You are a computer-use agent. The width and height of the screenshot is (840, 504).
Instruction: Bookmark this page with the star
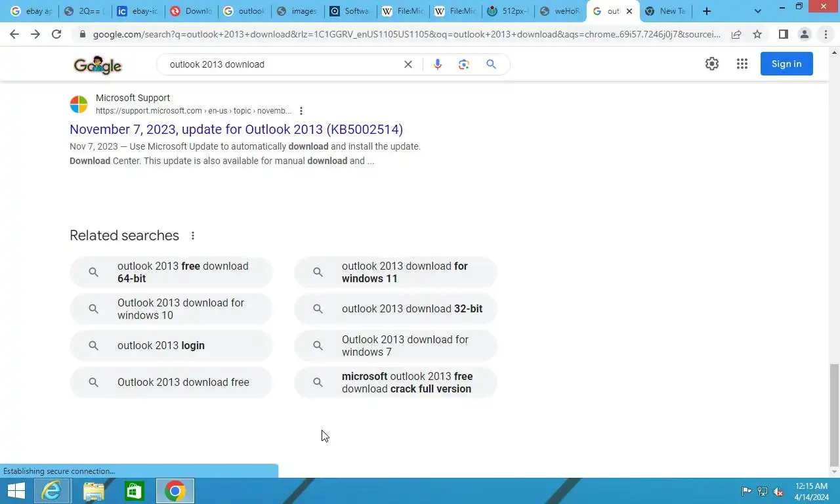[757, 34]
